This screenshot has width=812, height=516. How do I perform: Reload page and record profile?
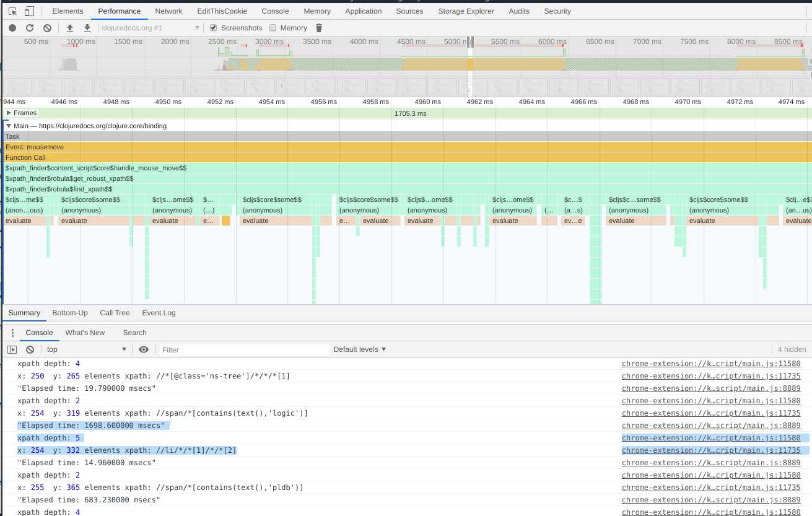click(x=29, y=28)
